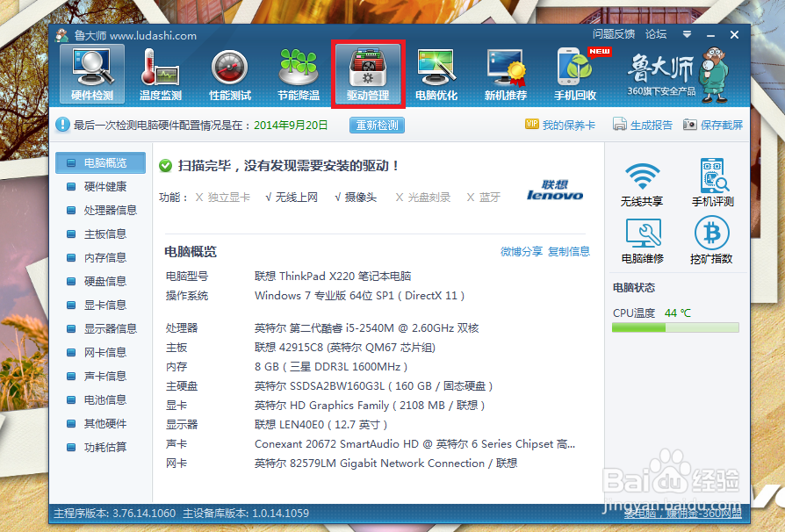Click the 手机评测 phone benchmark icon

tap(712, 183)
